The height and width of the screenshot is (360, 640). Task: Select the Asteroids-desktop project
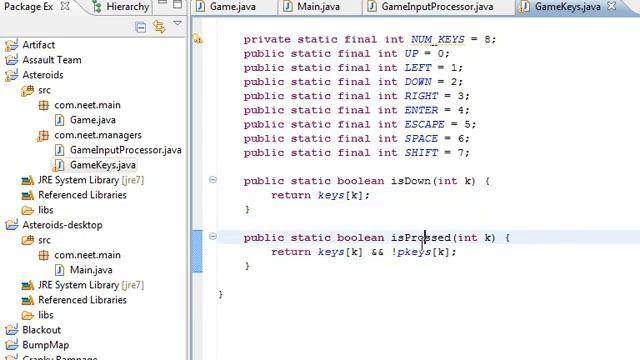tap(62, 225)
